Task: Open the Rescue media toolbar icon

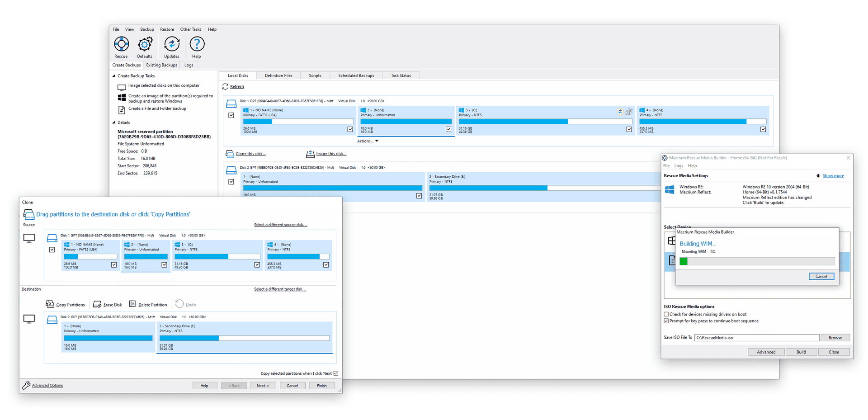Action: (x=121, y=45)
